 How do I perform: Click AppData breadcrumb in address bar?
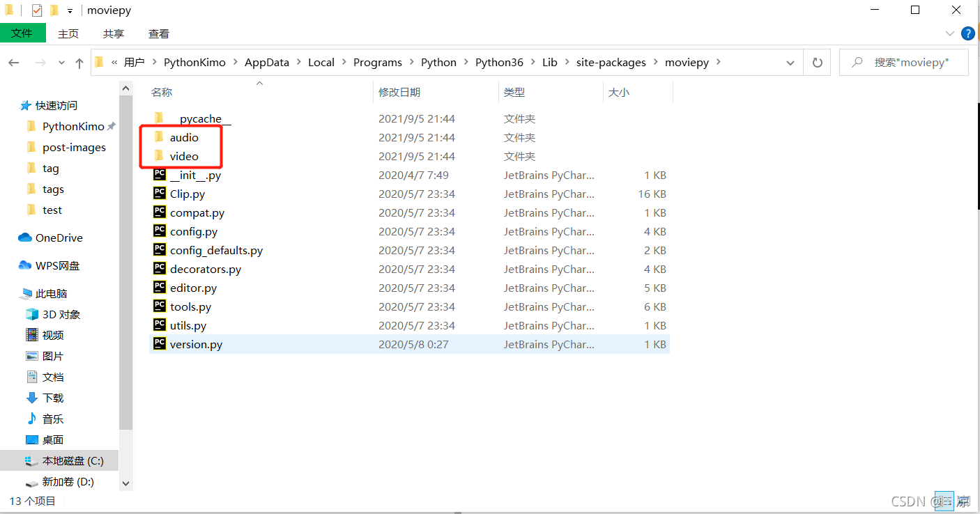(266, 62)
